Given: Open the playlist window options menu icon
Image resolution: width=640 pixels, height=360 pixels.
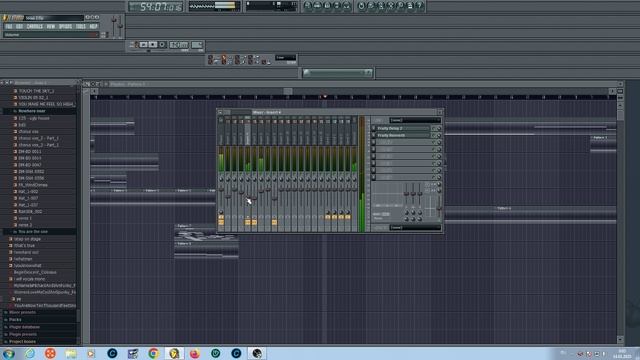Looking at the screenshot, I should pyautogui.click(x=87, y=84).
